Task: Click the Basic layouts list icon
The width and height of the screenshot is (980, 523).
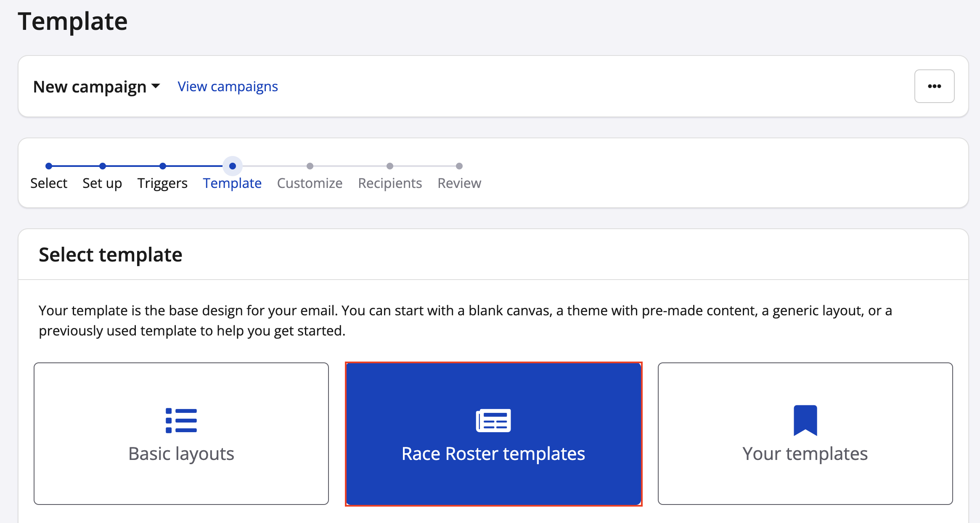Action: [x=181, y=420]
